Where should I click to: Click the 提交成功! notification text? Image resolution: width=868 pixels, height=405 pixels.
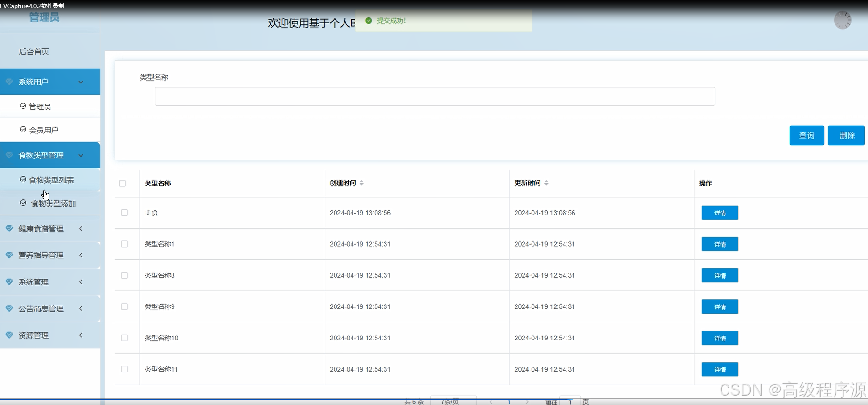point(392,21)
